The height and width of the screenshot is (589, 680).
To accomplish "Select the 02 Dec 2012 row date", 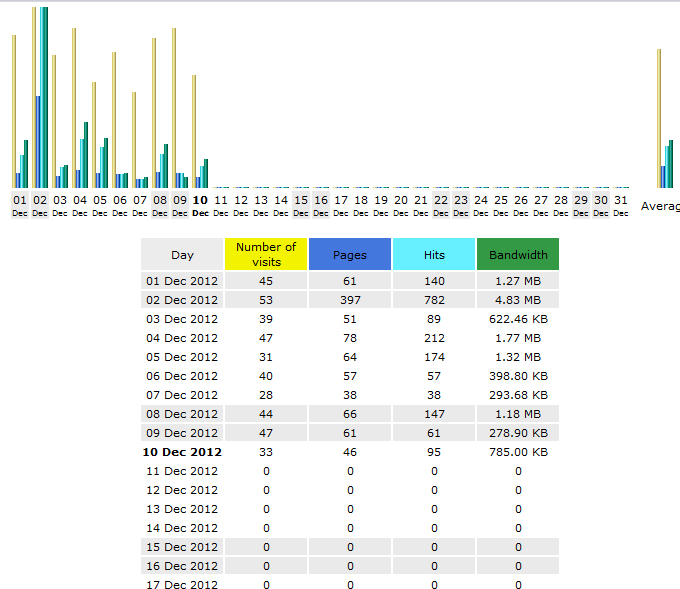I will coord(182,300).
